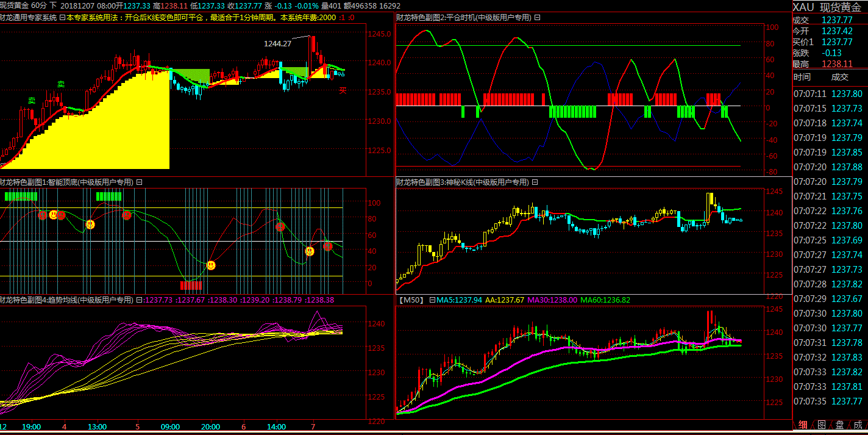
Task: Collapse 财龙特色副图1:智能顶底 indicator toggle box
Action: click(139, 182)
